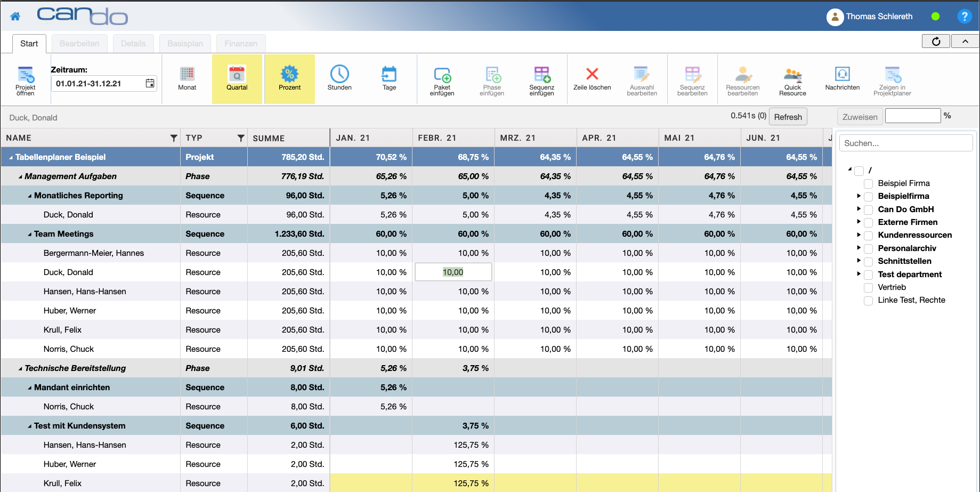Go to the home icon
980x492 pixels.
click(x=15, y=16)
